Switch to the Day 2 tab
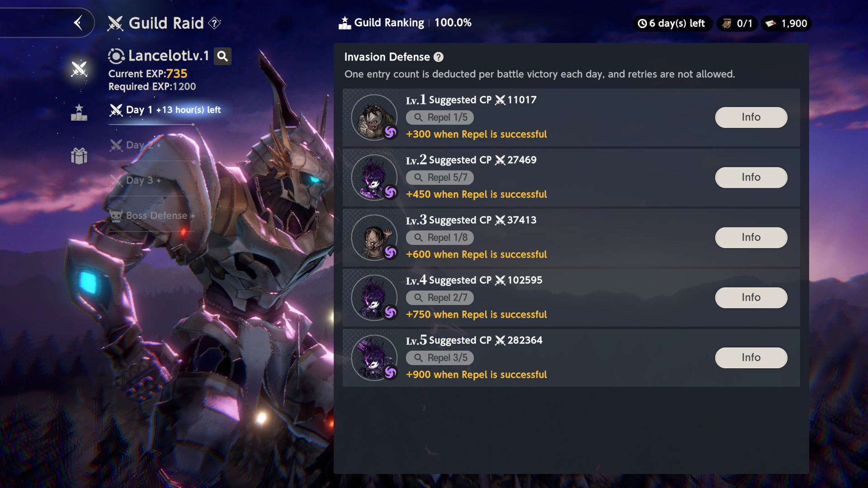This screenshot has height=488, width=868. tap(136, 145)
